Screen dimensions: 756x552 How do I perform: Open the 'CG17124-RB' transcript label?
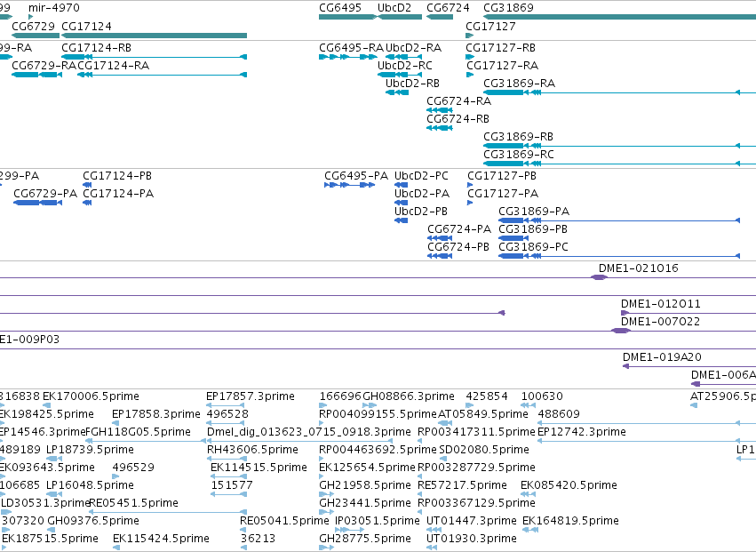pyautogui.click(x=97, y=48)
